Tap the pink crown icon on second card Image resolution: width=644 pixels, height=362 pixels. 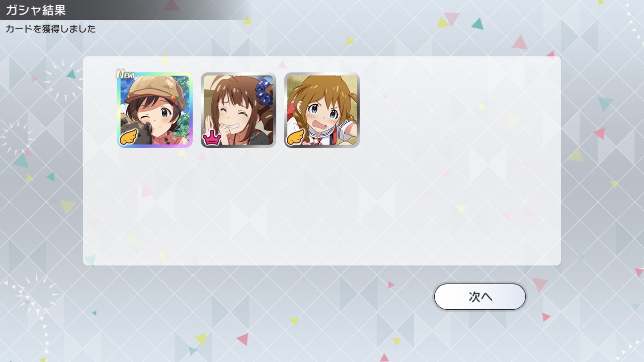tap(212, 138)
